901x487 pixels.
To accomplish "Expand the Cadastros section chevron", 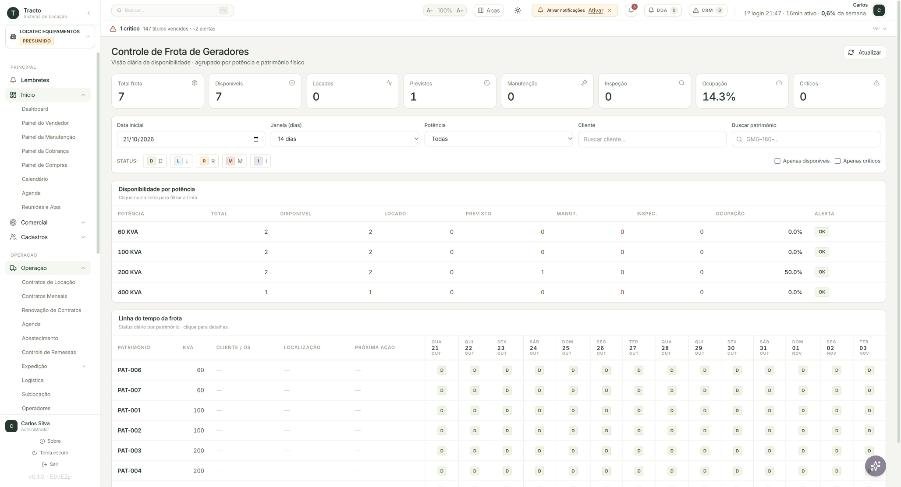I will 83,237.
